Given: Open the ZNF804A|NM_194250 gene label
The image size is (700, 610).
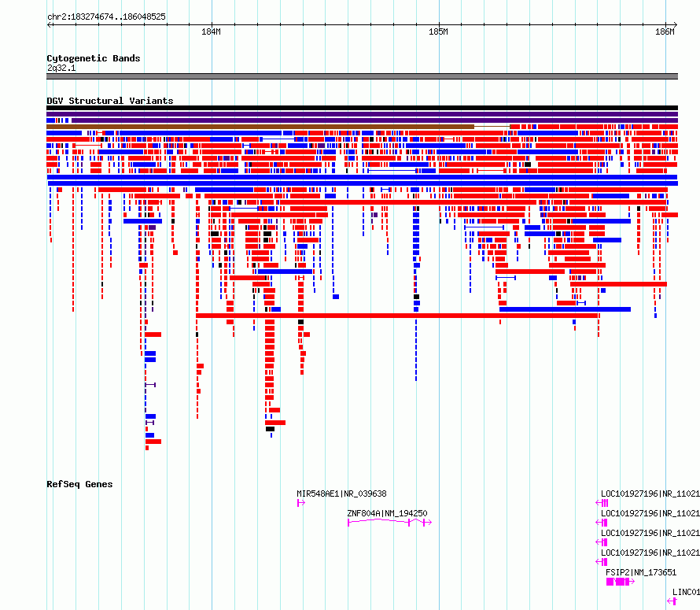Looking at the screenshot, I should click(x=387, y=513).
